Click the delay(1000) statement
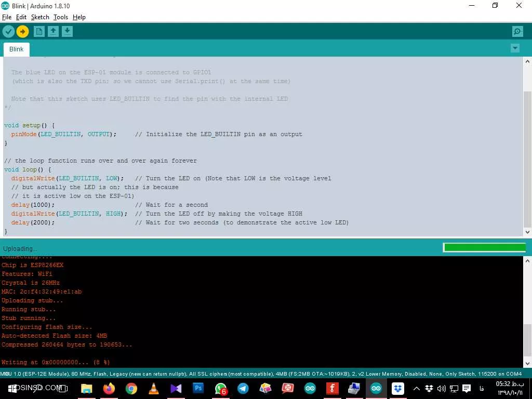Image resolution: width=532 pixels, height=399 pixels. click(33, 205)
